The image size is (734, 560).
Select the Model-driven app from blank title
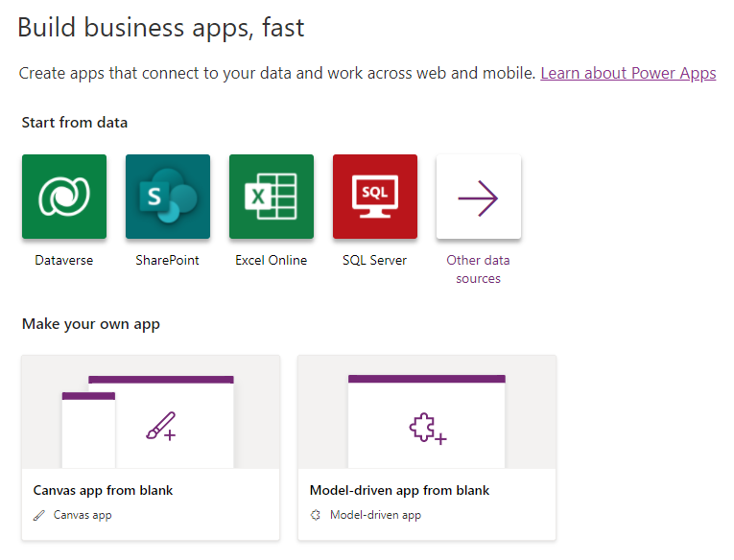[x=399, y=490]
